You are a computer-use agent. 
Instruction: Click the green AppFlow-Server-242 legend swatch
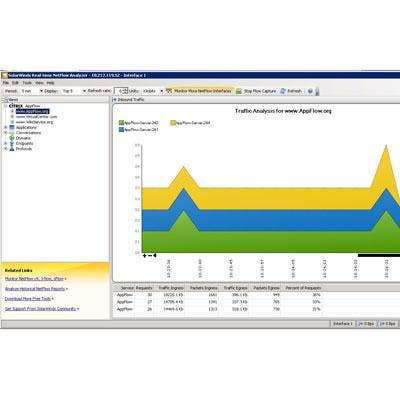pyautogui.click(x=121, y=123)
